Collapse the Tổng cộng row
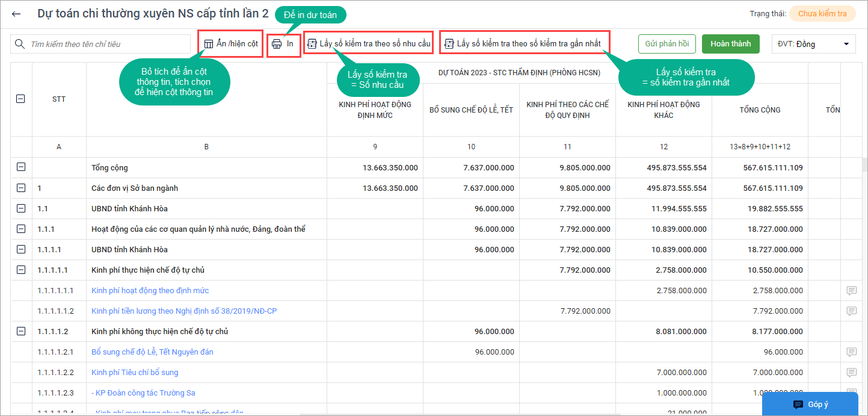This screenshot has width=868, height=416. pos(21,168)
